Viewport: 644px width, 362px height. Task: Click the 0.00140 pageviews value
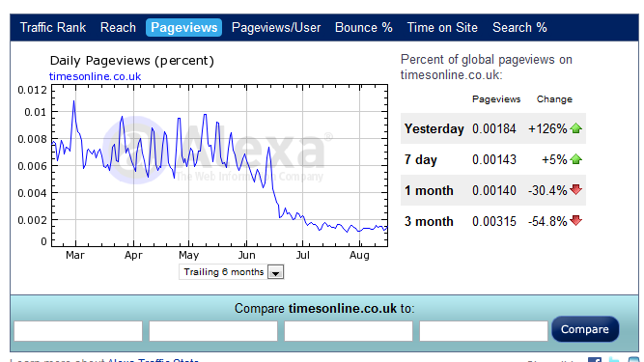click(x=494, y=190)
